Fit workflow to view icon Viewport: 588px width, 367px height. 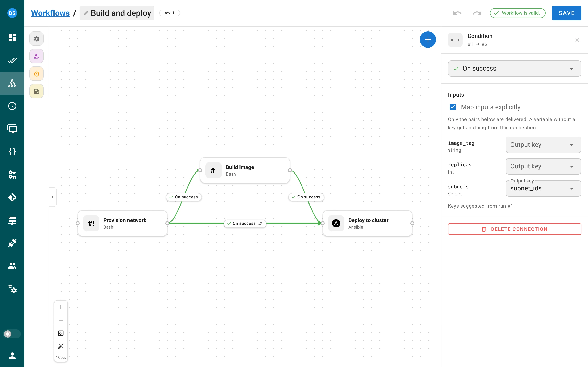coord(61,333)
